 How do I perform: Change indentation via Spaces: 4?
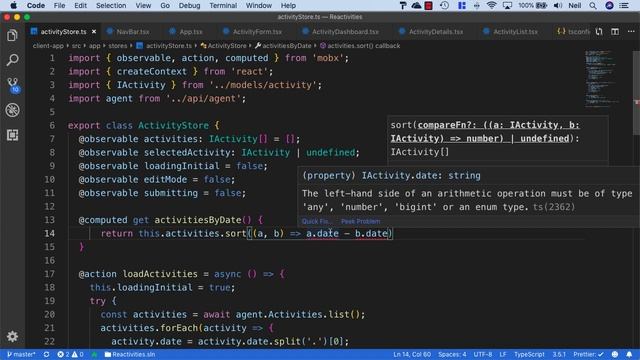click(x=452, y=354)
